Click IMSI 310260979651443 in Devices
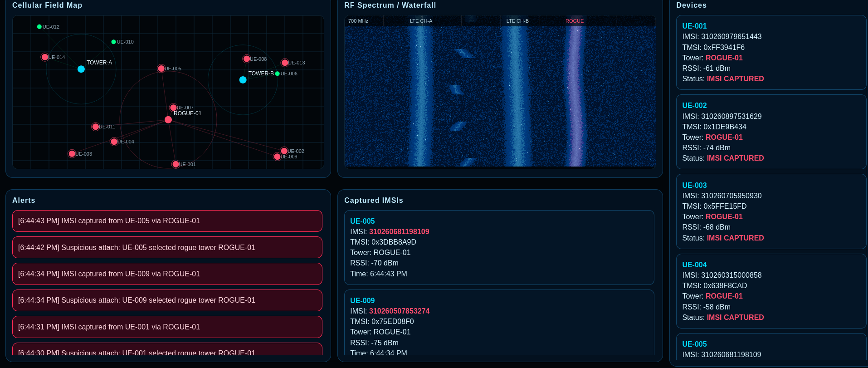 722,36
